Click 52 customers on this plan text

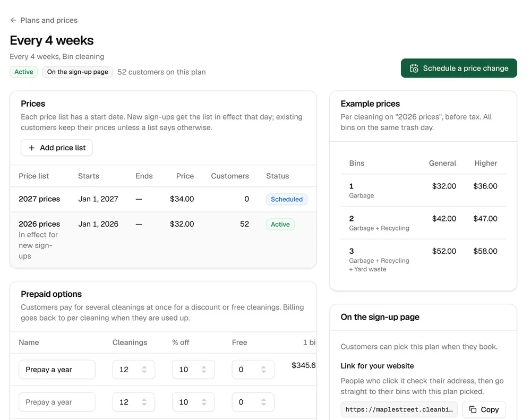[x=161, y=72]
